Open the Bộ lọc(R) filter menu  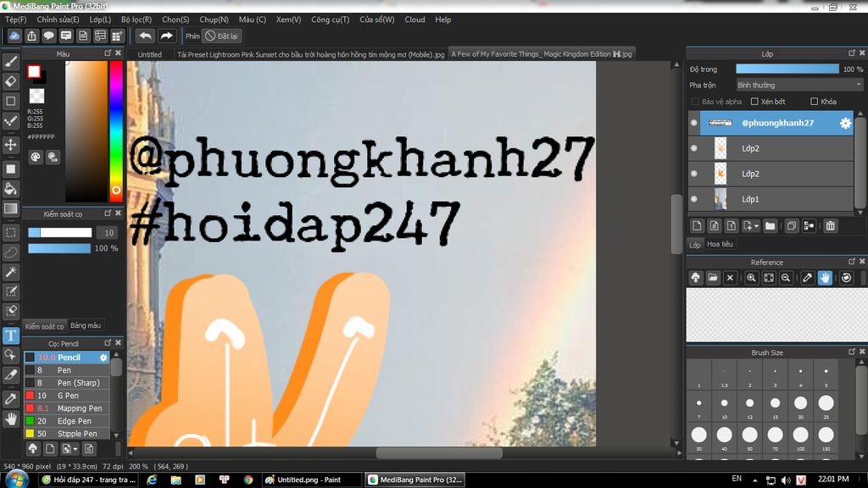tap(136, 19)
